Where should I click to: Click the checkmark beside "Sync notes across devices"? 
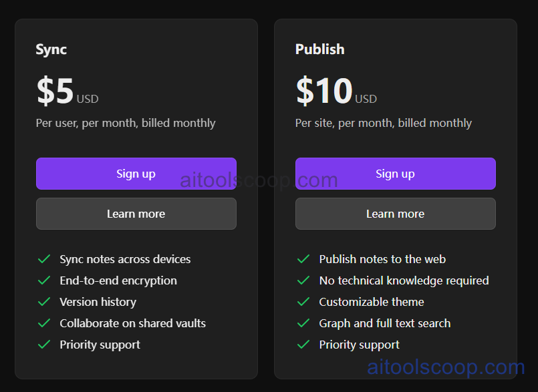(44, 259)
